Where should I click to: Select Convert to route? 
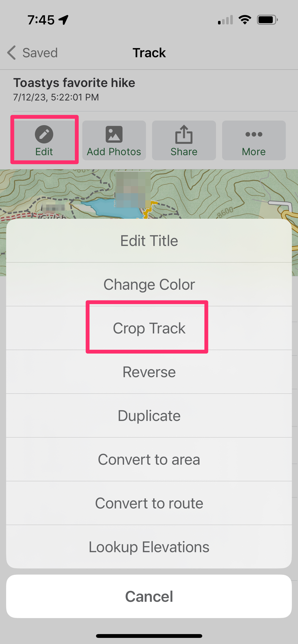click(x=149, y=503)
